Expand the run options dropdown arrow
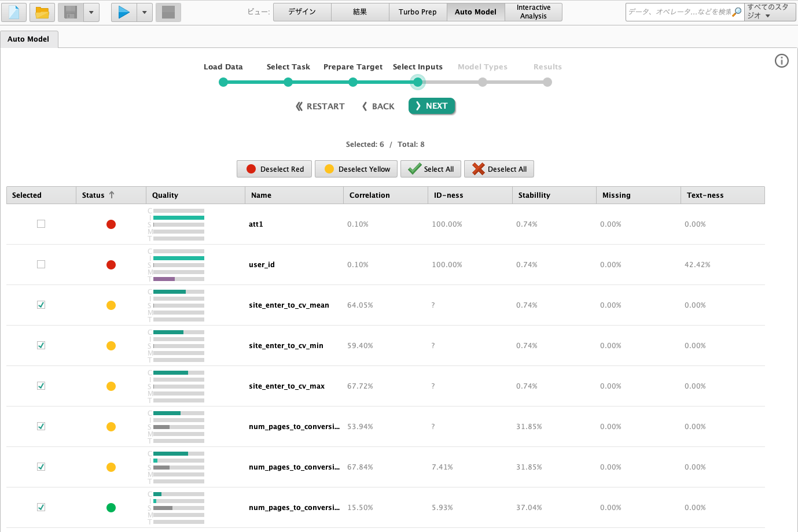This screenshot has height=532, width=798. 145,12
